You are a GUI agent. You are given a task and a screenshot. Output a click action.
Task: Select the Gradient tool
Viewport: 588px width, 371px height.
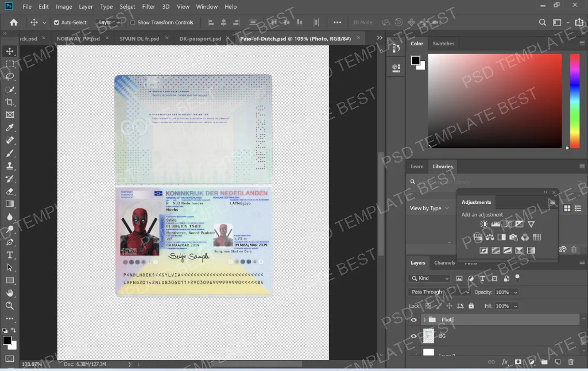point(10,204)
